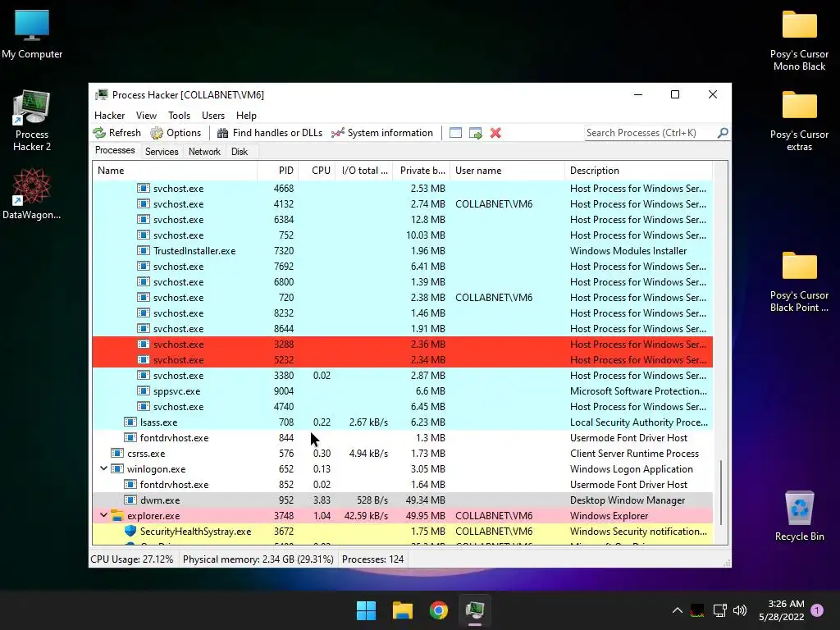
Task: Select svchost.exe with PID 3288
Action: 402,345
